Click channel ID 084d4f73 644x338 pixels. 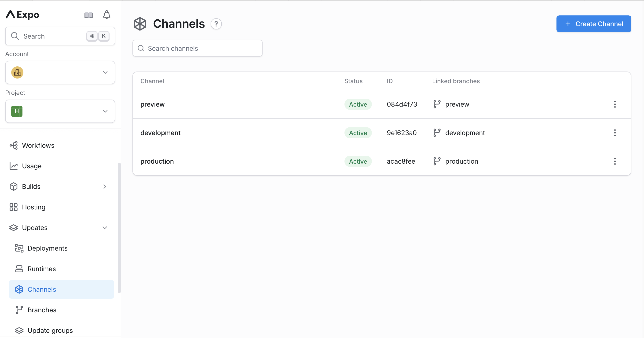point(402,104)
